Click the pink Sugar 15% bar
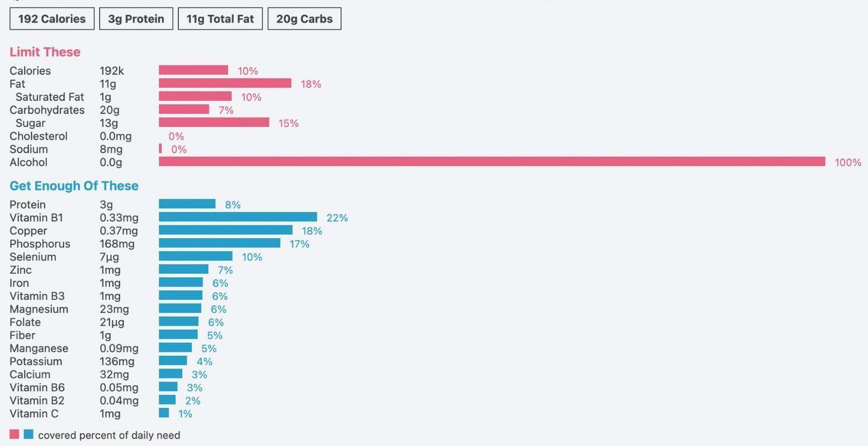This screenshot has height=446, width=868. click(x=214, y=122)
